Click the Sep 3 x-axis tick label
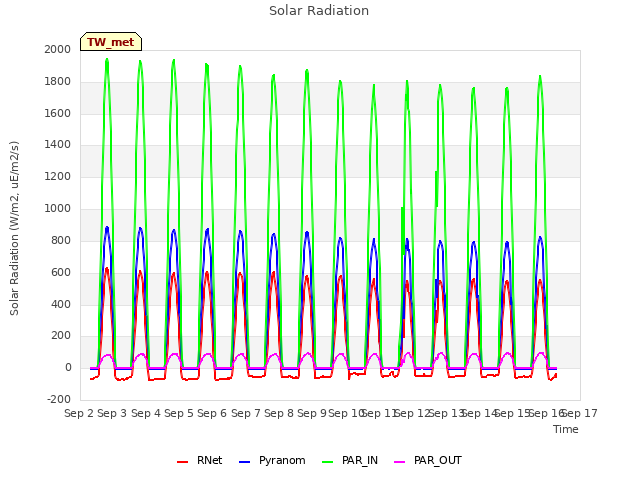The height and width of the screenshot is (480, 640). tap(112, 413)
